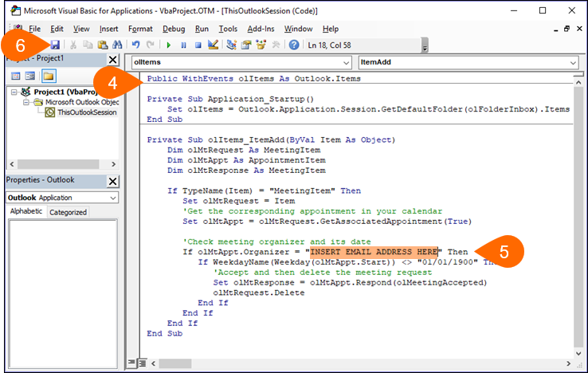
Task: Open the Debug menu
Action: tap(174, 29)
